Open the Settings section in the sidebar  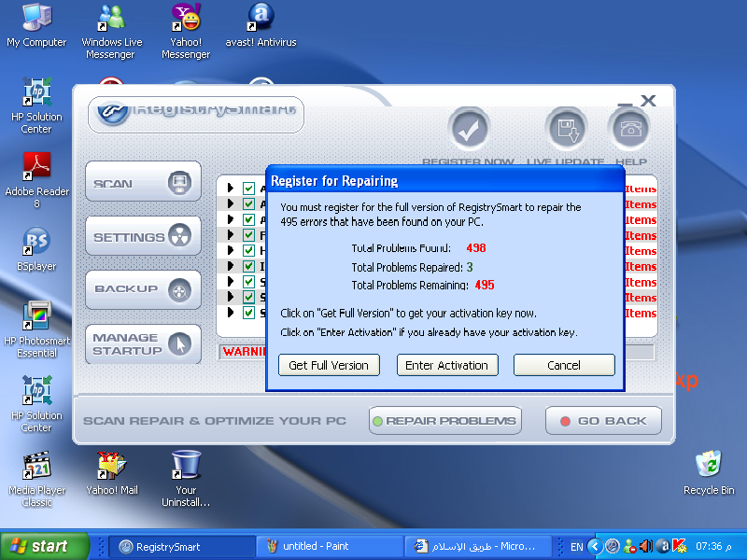(143, 236)
